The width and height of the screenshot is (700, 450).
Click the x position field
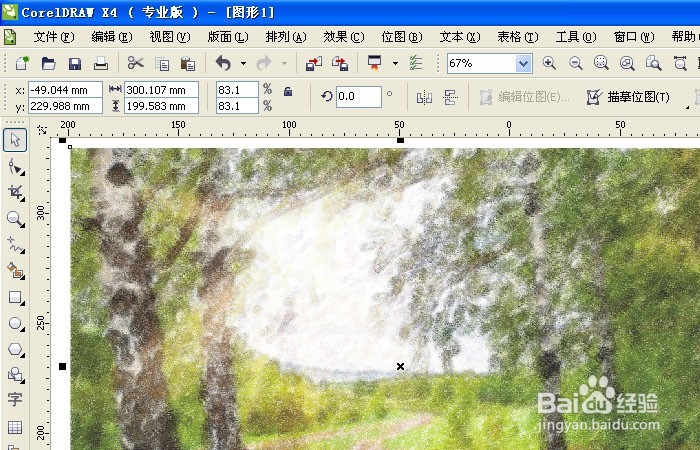coord(65,90)
